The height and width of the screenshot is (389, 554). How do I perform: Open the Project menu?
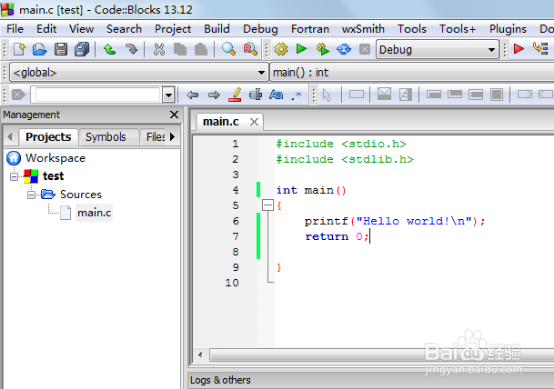[x=173, y=29]
